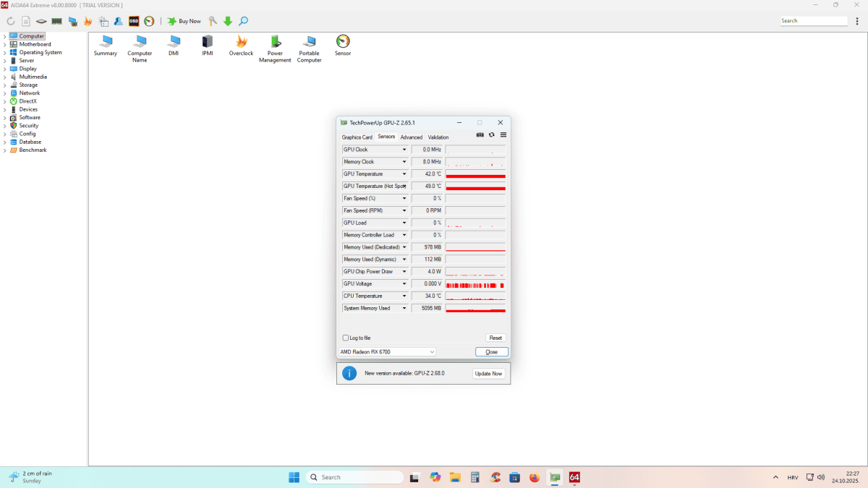Click the Update Now button

click(x=488, y=374)
